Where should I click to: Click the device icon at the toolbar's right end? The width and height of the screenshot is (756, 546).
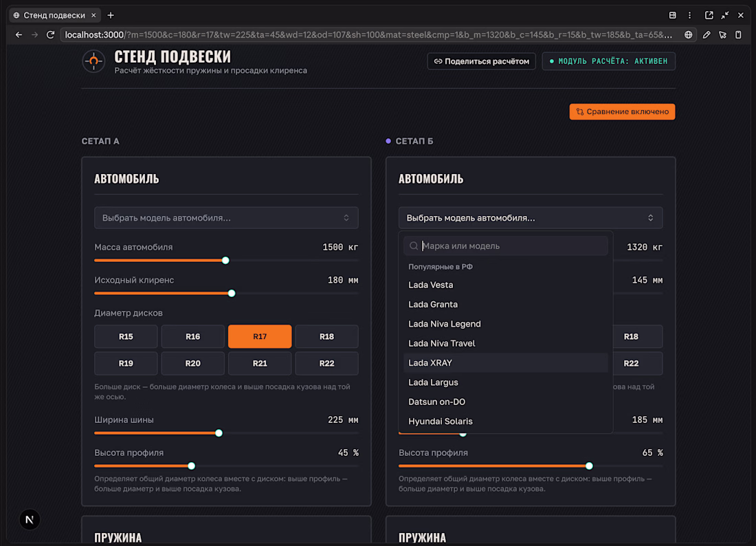point(738,35)
